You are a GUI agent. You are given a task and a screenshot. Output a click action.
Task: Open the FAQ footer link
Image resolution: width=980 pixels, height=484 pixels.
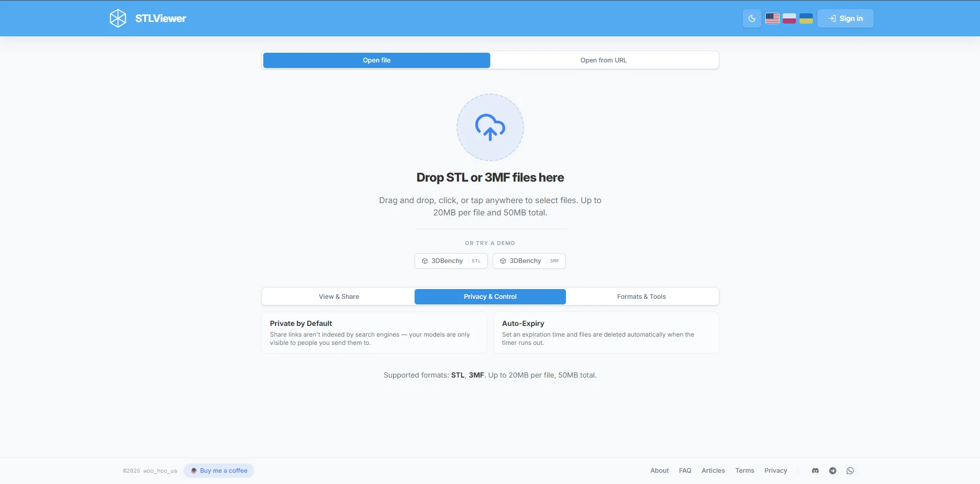click(685, 471)
